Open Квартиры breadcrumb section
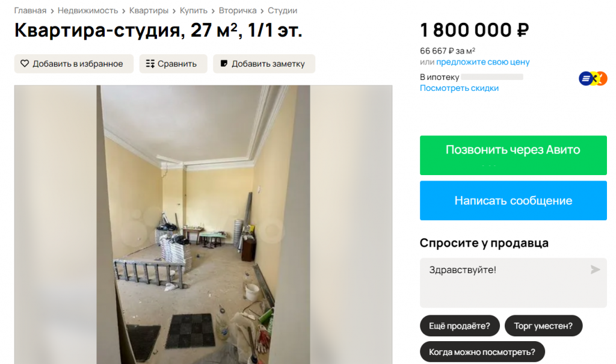616x364 pixels. pos(149,11)
